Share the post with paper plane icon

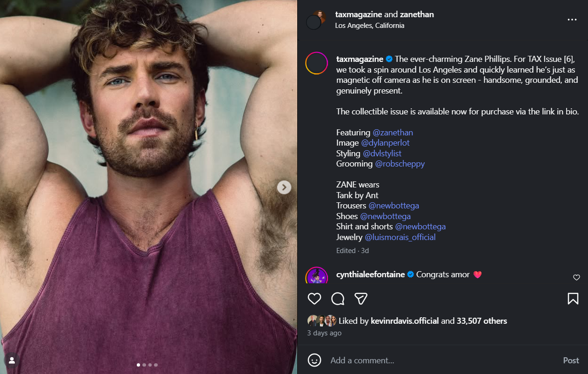(361, 299)
